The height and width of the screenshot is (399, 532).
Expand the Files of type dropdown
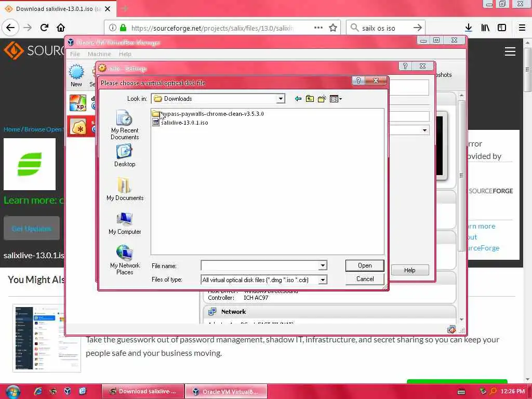323,280
